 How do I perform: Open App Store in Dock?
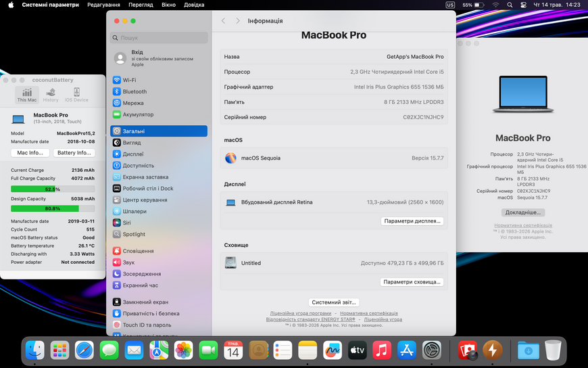406,350
